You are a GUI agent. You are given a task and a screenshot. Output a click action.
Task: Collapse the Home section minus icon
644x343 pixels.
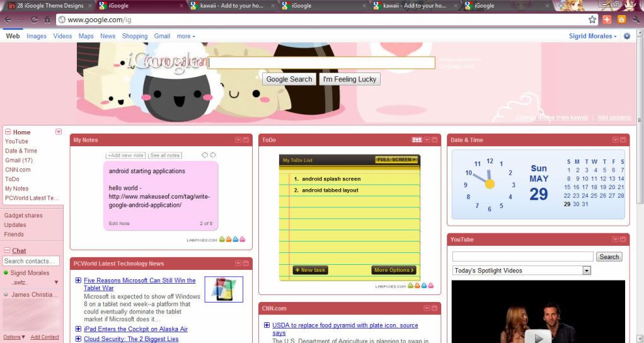coord(8,132)
